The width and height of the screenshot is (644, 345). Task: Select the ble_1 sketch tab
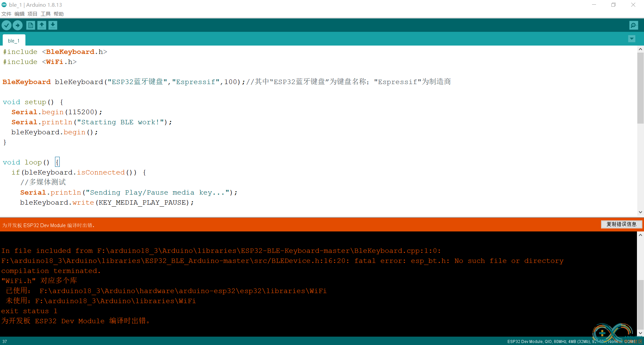[14, 41]
